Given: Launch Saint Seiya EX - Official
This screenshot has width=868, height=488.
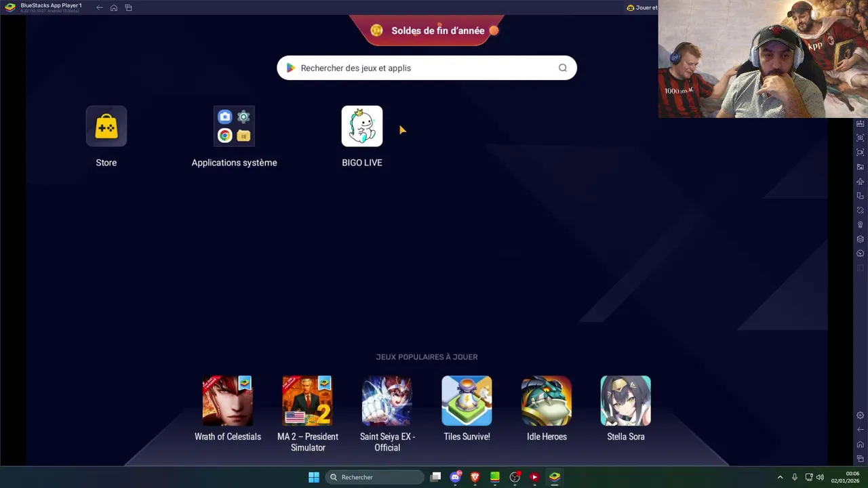Looking at the screenshot, I should [387, 401].
